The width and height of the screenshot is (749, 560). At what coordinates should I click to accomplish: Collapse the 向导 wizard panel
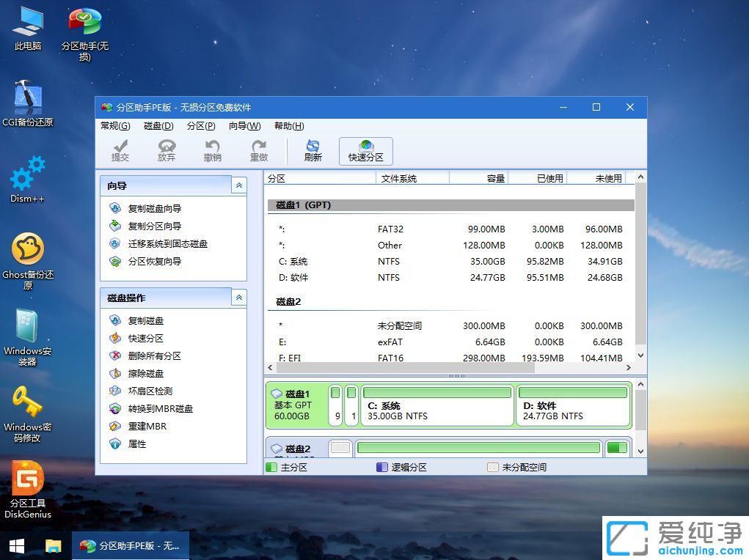pos(238,185)
